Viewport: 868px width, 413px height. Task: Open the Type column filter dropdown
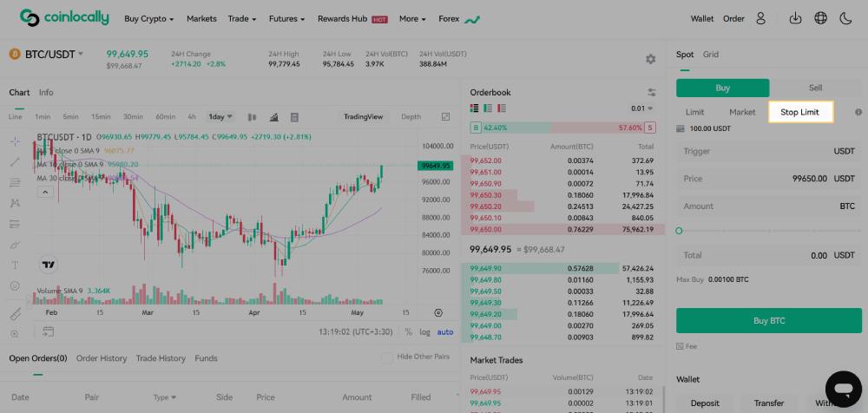165,397
